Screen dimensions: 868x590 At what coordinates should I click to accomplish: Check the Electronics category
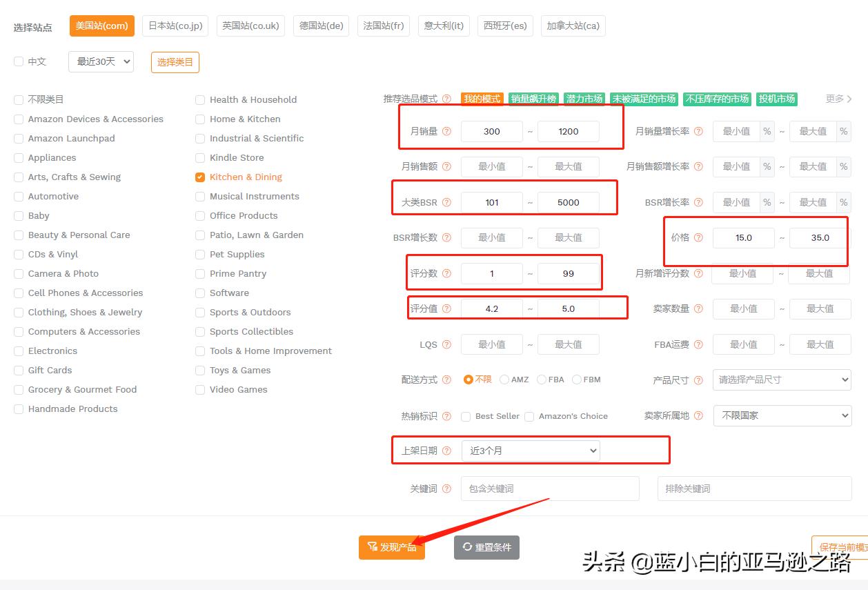(x=19, y=351)
